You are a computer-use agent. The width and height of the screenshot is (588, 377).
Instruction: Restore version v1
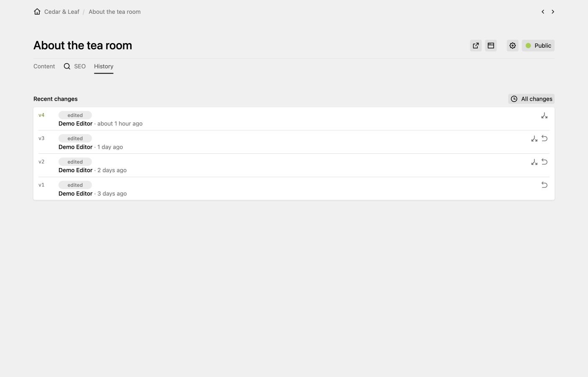544,185
